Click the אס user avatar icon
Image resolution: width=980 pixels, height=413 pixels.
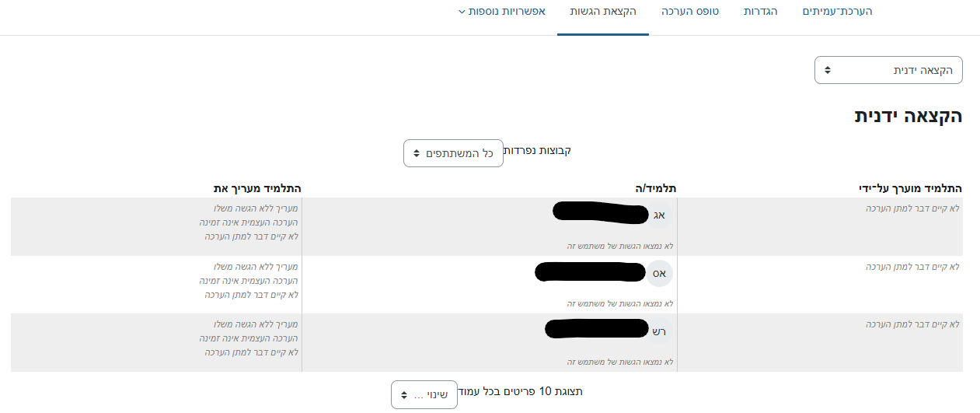658,274
